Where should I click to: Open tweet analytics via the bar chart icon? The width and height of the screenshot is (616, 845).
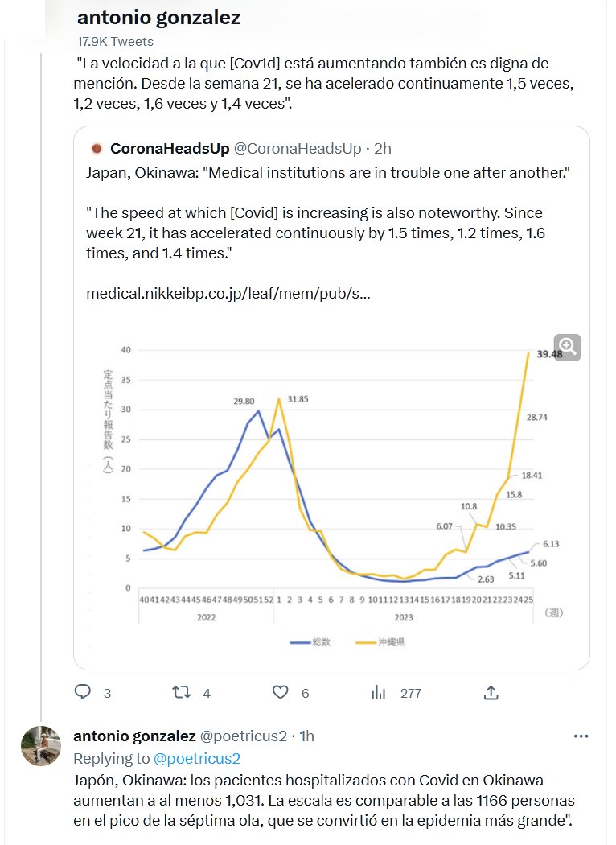tap(379, 692)
